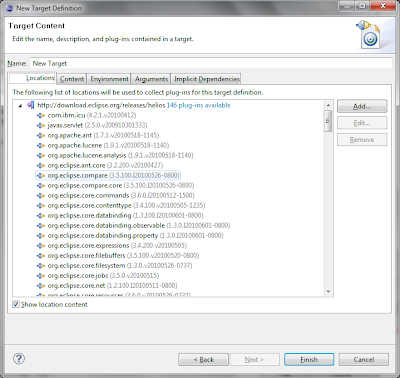The height and width of the screenshot is (378, 400).
Task: Click the org.apache.lucene (1.9.1) plug-in icon
Action: point(41,145)
